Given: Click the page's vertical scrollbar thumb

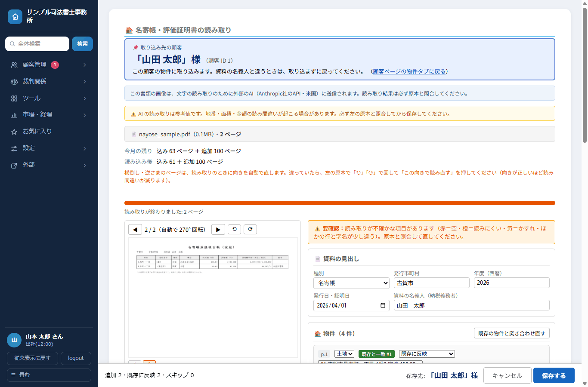Looking at the screenshot, I should coord(585,75).
